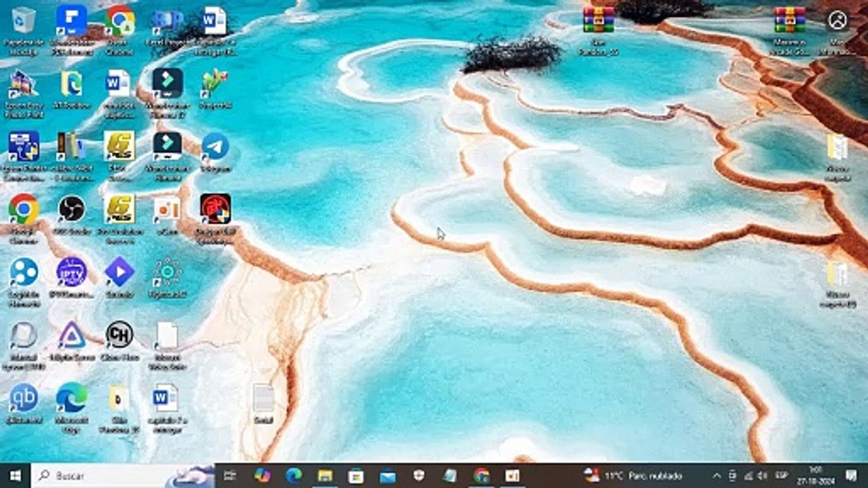Open the Telegram desktop shortcut
Image resolution: width=868 pixels, height=488 pixels.
pos(215,147)
